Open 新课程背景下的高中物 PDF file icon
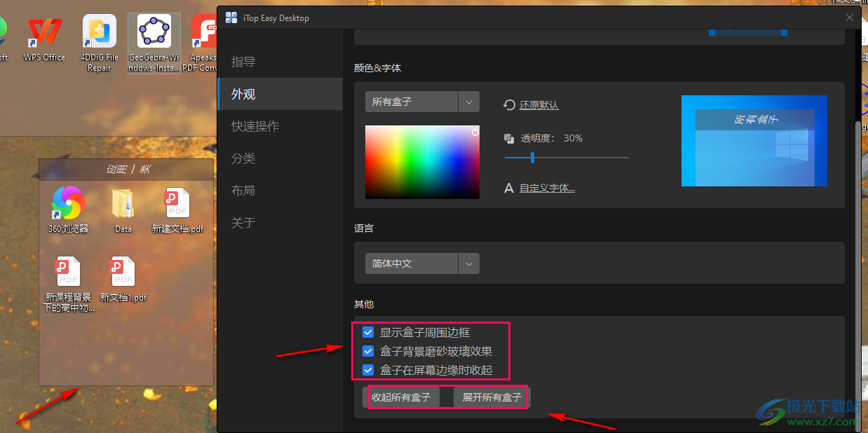This screenshot has height=433, width=868. [68, 284]
